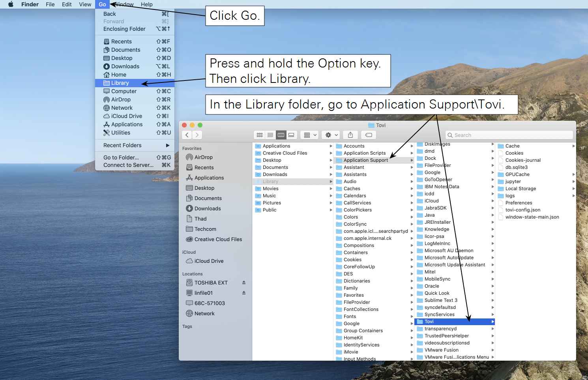Eject the linfile01 volume
588x380 pixels.
pos(244,293)
